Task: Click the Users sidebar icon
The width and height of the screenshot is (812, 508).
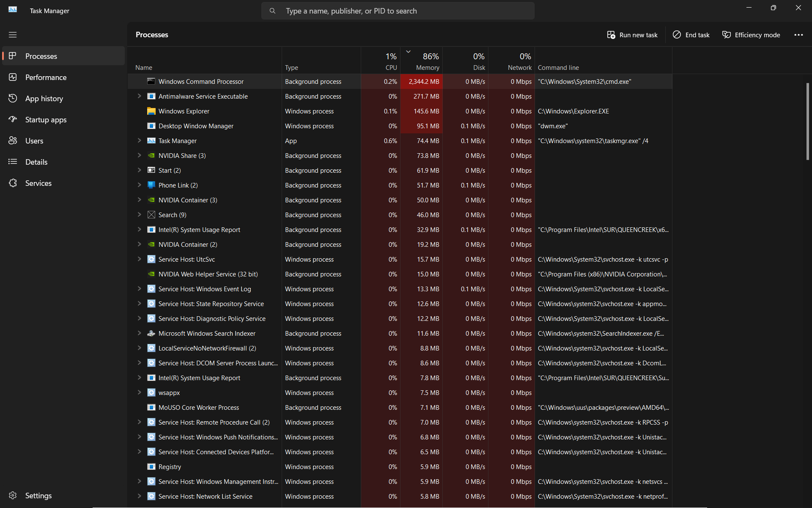Action: click(13, 141)
